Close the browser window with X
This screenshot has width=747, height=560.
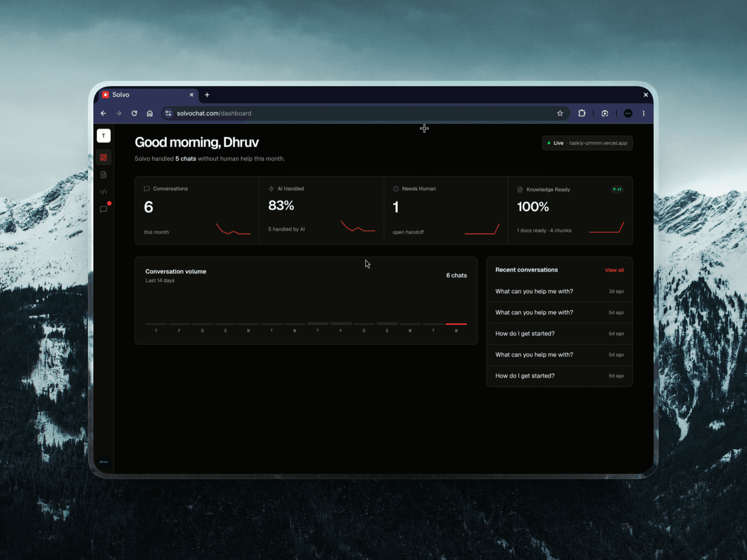point(646,95)
